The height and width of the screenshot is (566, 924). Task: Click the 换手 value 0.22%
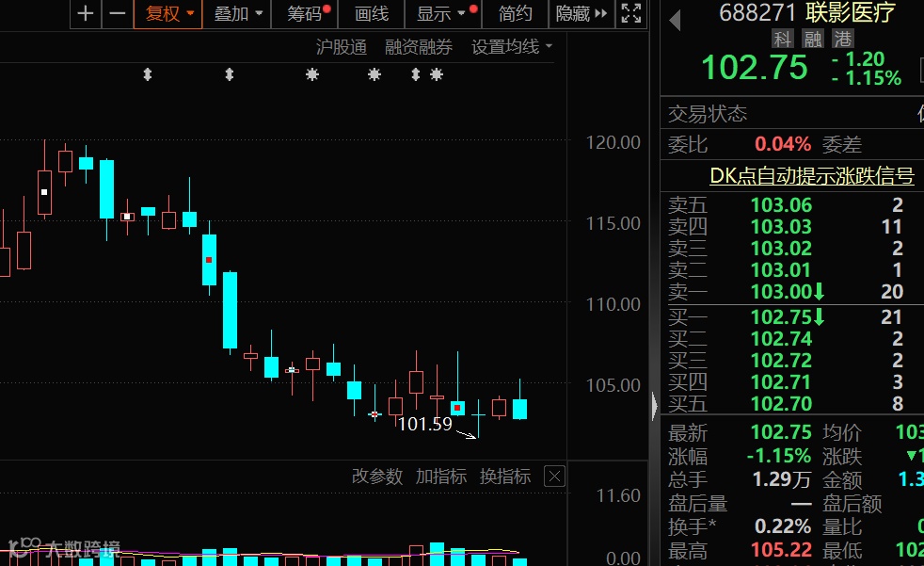[783, 526]
